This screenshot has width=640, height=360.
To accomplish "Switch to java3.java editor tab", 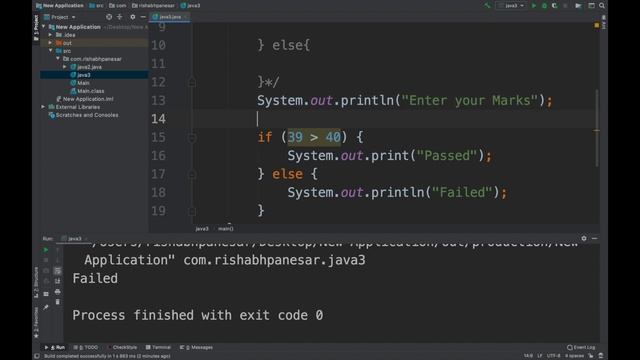I will pos(169,17).
